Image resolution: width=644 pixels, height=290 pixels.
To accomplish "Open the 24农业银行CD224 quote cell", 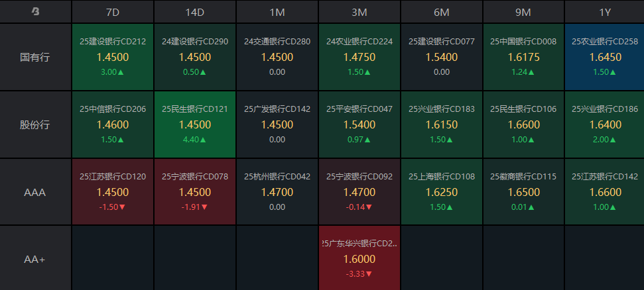I will tap(359, 57).
